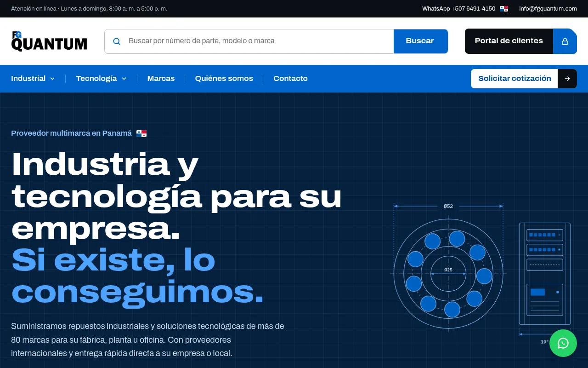The height and width of the screenshot is (368, 588).
Task: Click the lock icon beside Portal de clientes
Action: pyautogui.click(x=565, y=41)
